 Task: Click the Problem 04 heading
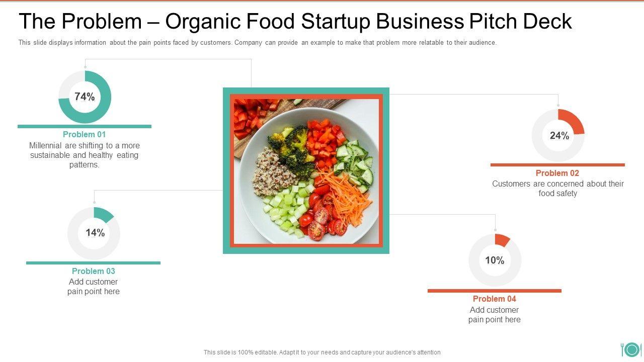pyautogui.click(x=495, y=299)
